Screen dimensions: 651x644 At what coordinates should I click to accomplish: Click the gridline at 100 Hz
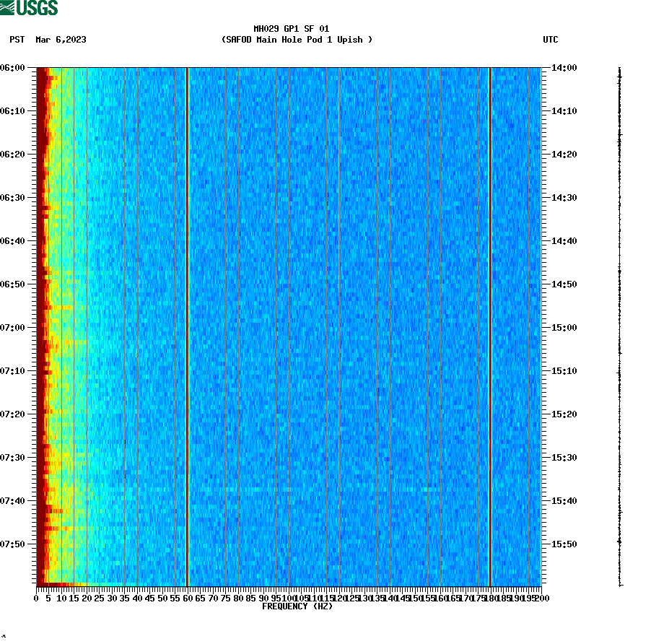(289, 325)
